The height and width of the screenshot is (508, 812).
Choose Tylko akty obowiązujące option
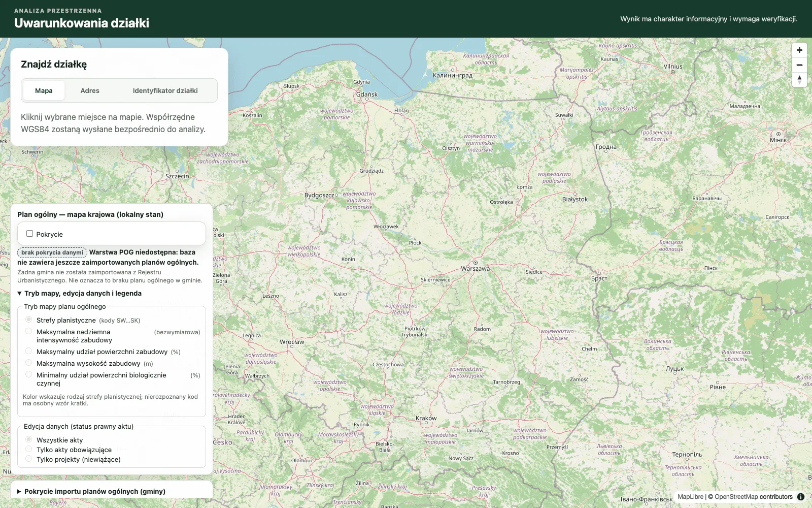pyautogui.click(x=29, y=449)
